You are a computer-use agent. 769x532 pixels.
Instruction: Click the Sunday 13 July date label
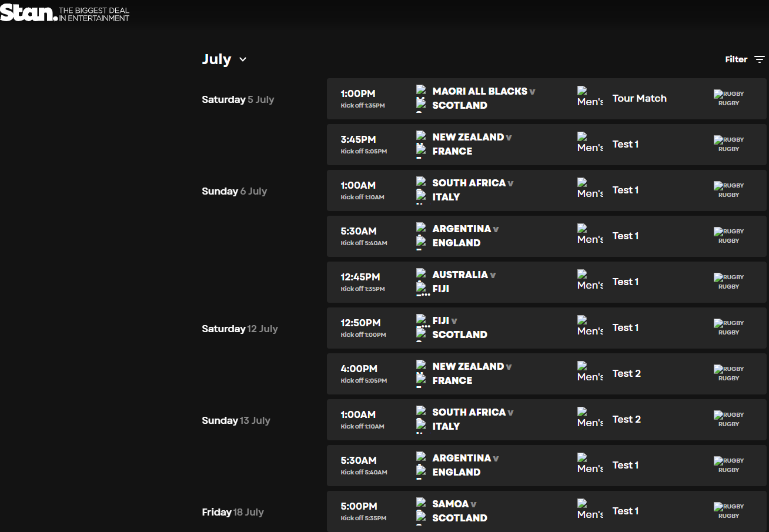236,420
